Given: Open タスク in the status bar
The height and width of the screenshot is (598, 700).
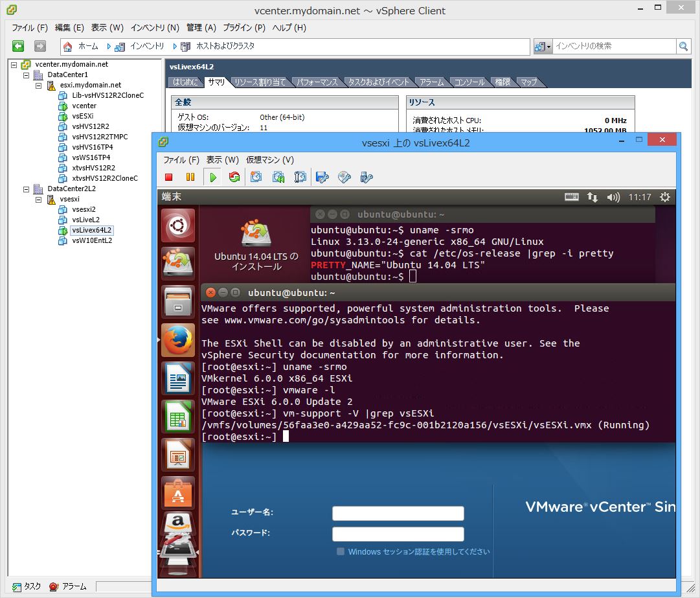Looking at the screenshot, I should (27, 587).
